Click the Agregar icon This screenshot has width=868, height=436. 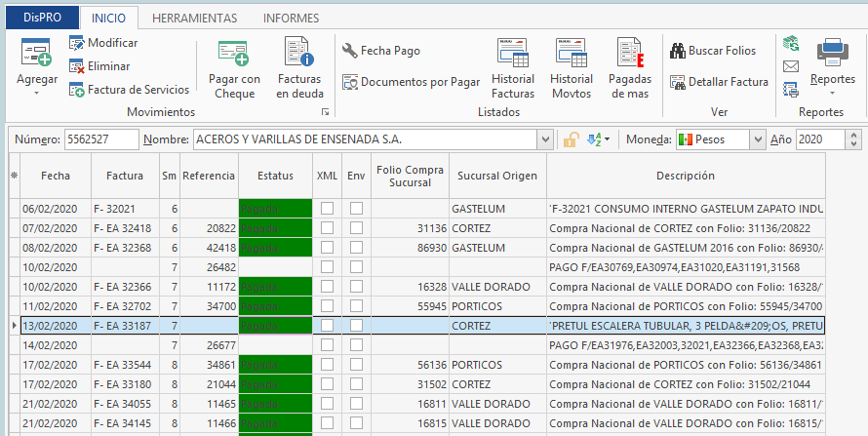click(36, 53)
